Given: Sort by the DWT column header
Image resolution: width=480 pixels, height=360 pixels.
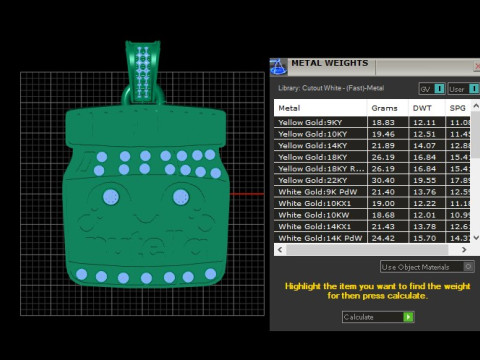Looking at the screenshot, I should [427, 108].
